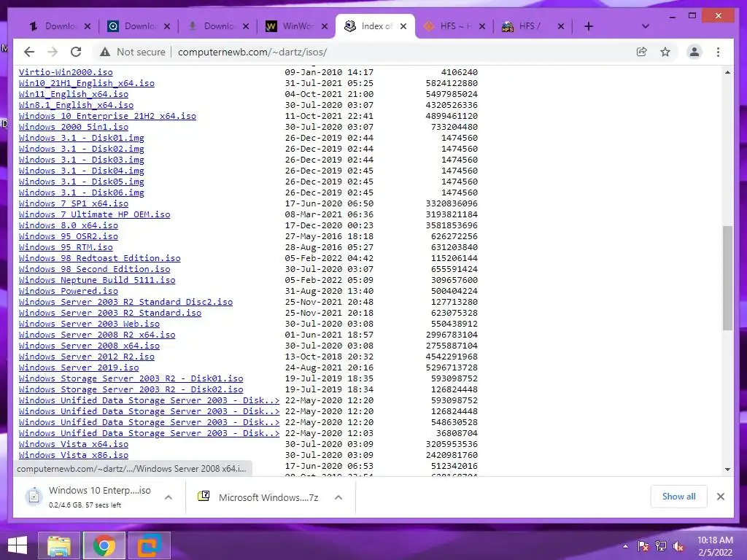The width and height of the screenshot is (747, 560).
Task: Click Windows Server 2003 Web.iso
Action: [89, 324]
